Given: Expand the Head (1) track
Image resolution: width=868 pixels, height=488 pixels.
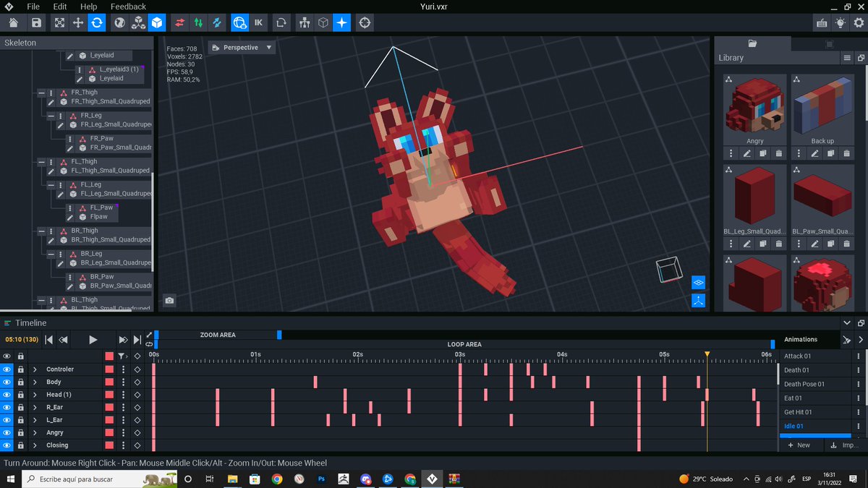Looking at the screenshot, I should click(35, 395).
